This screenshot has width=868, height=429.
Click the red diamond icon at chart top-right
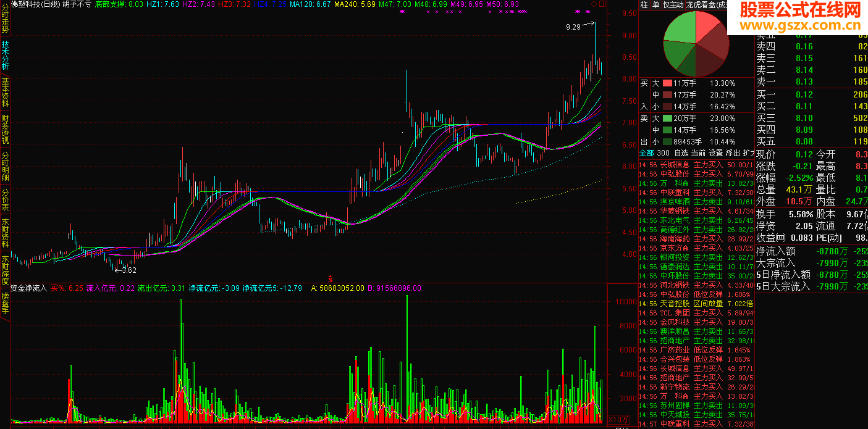[594, 4]
